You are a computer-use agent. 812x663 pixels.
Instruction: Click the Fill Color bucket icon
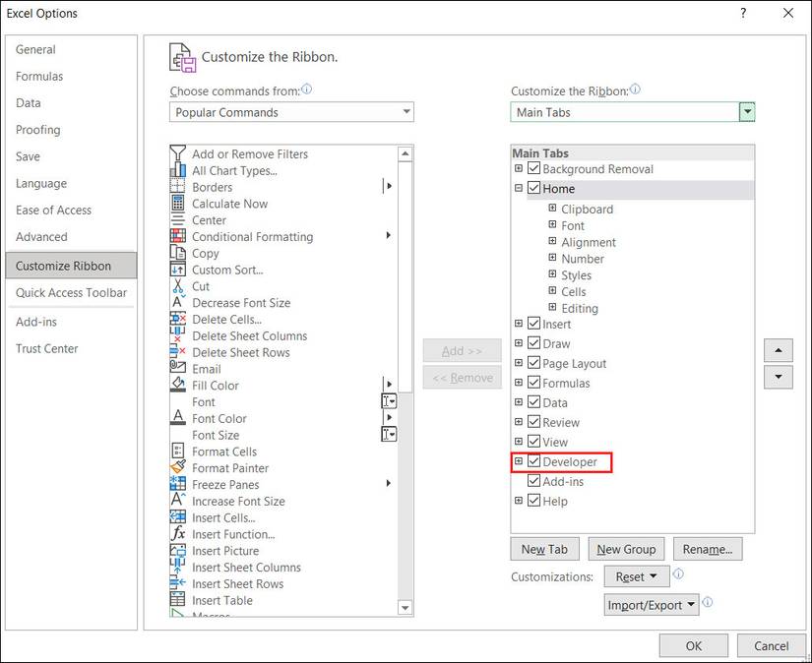(177, 385)
